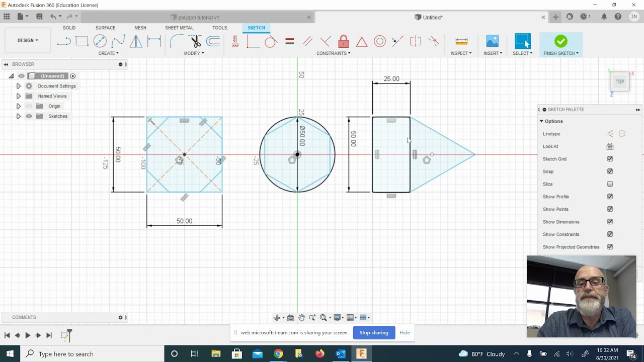Select the Center Diameter Circle tool
The image size is (644, 362).
point(100,41)
